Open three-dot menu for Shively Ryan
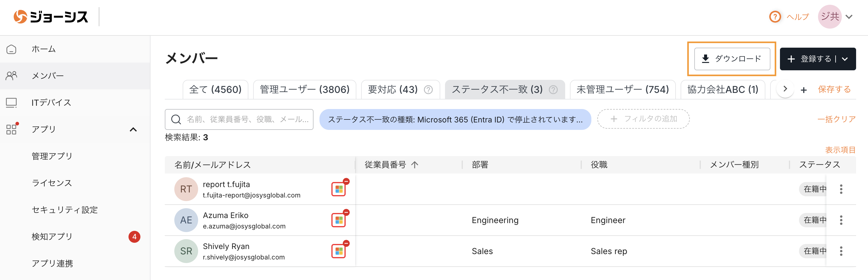Image resolution: width=868 pixels, height=280 pixels. click(841, 251)
